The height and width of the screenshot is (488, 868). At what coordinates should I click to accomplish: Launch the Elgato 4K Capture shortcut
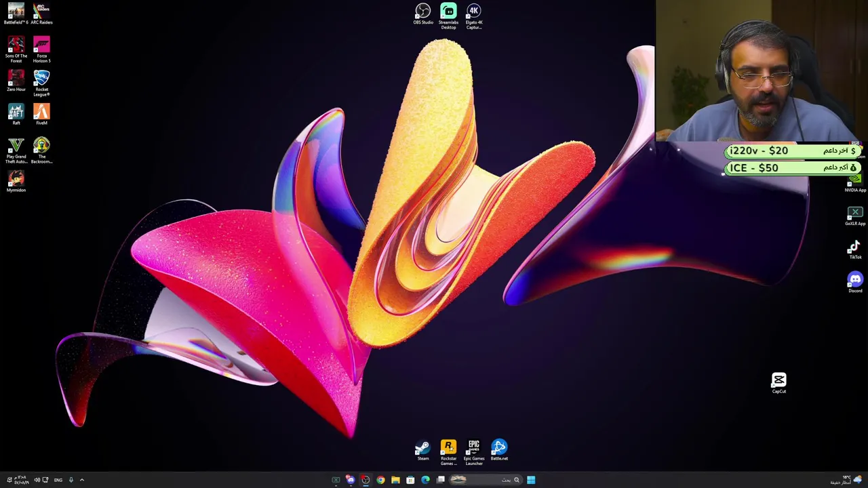click(474, 16)
